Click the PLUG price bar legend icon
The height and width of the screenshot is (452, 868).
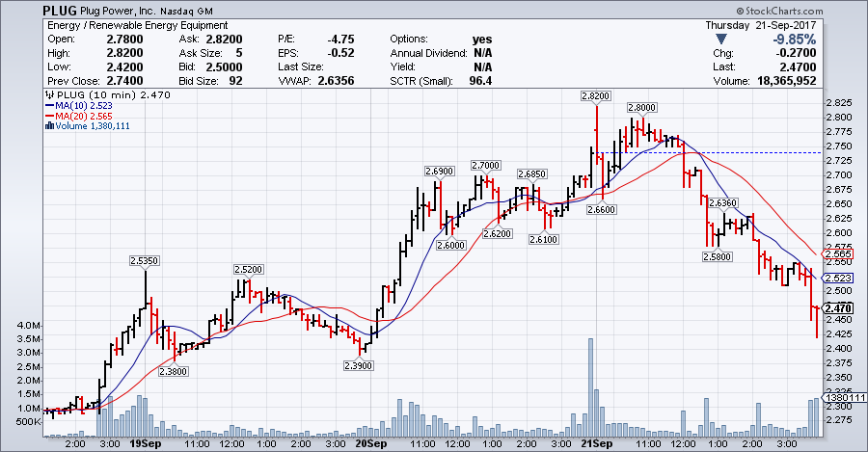tap(49, 95)
